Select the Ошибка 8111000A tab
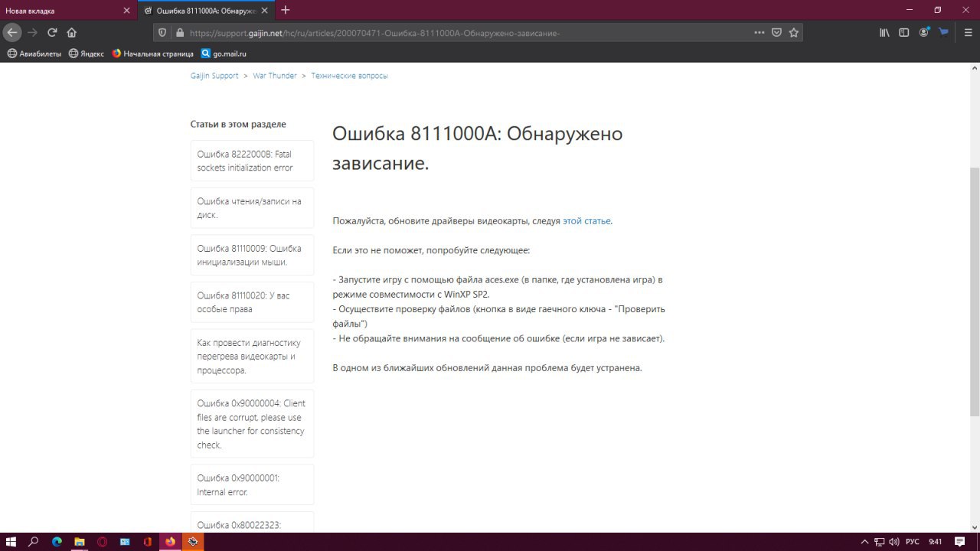The height and width of the screenshot is (551, 980). pos(204,11)
